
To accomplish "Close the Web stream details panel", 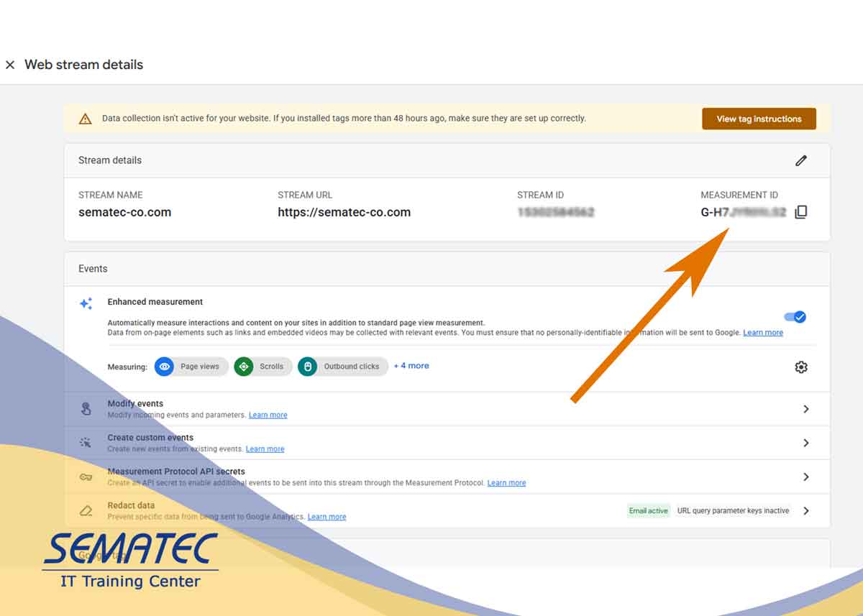I will coord(10,65).
